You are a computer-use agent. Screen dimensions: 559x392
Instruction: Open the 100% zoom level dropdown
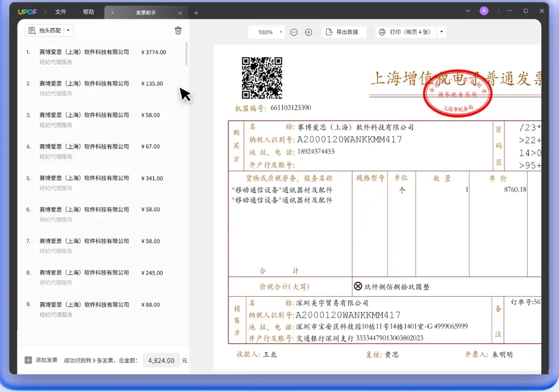[x=267, y=32]
